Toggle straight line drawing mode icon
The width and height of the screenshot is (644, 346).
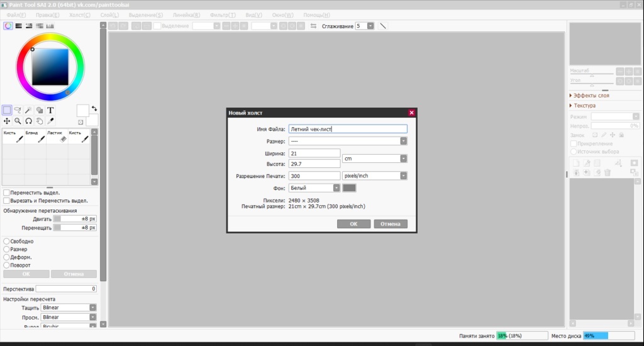pyautogui.click(x=383, y=26)
